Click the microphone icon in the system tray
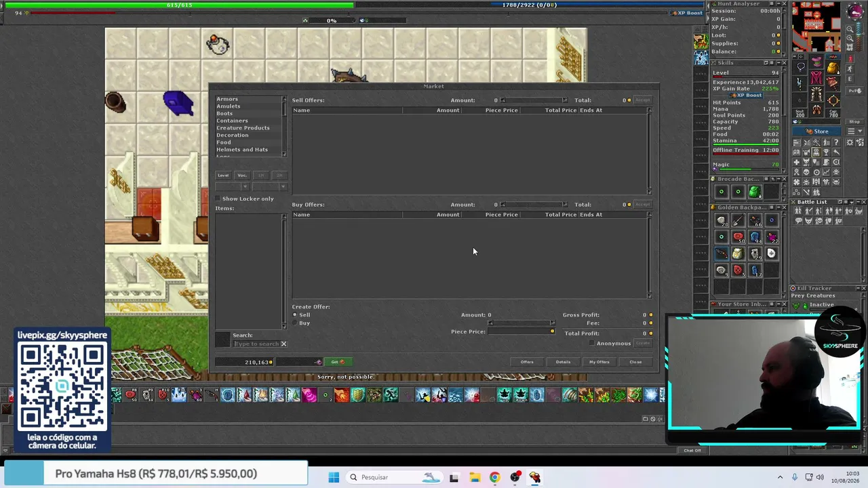The image size is (868, 488). pyautogui.click(x=795, y=477)
